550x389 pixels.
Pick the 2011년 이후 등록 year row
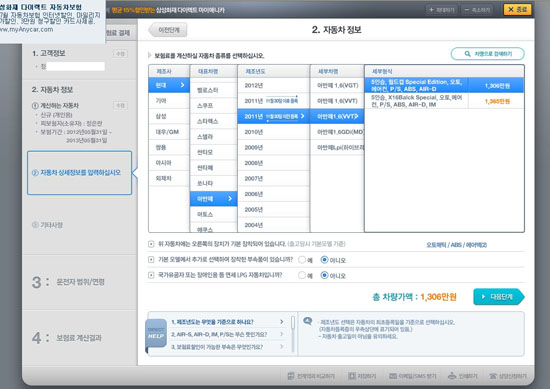[274, 101]
